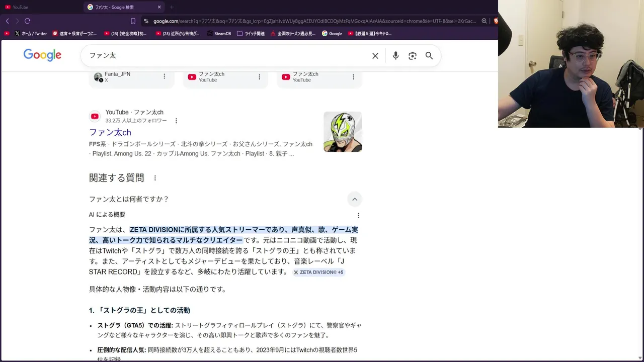Open the ファン太ch result title link
This screenshot has width=644, height=362.
110,132
